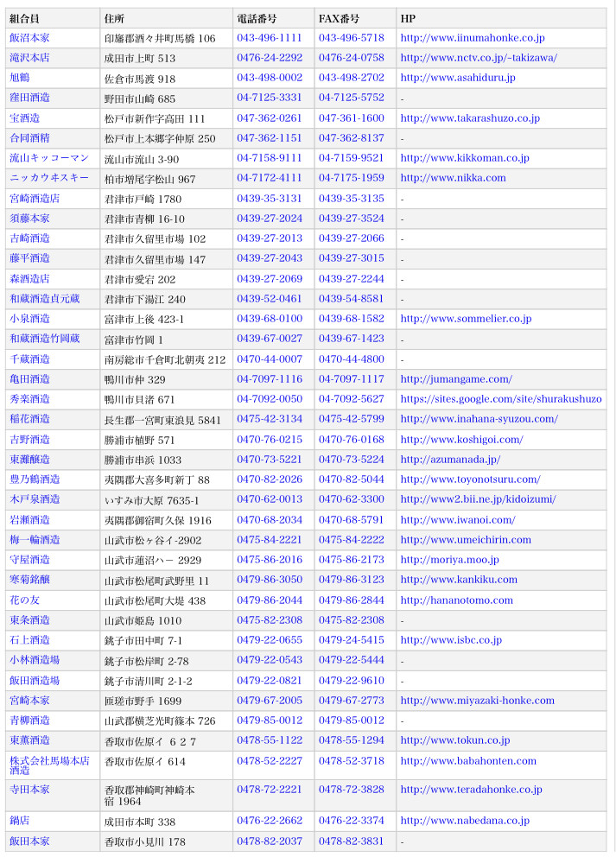616x857 pixels.
Task: Open http://www.iwanoi.com/ website
Action: 458,520
